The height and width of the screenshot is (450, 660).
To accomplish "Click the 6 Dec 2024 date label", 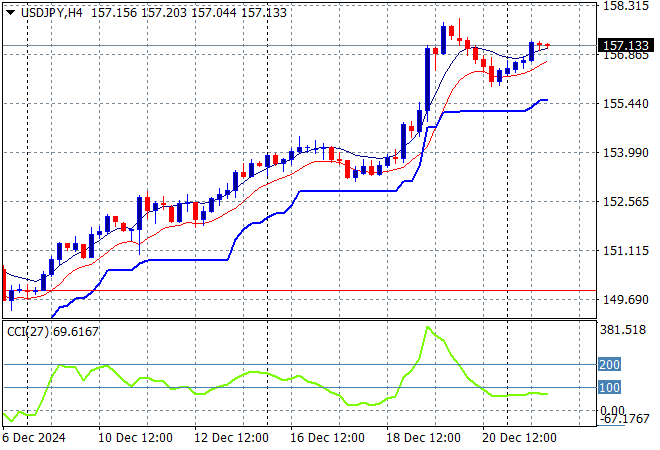I will pyautogui.click(x=34, y=438).
